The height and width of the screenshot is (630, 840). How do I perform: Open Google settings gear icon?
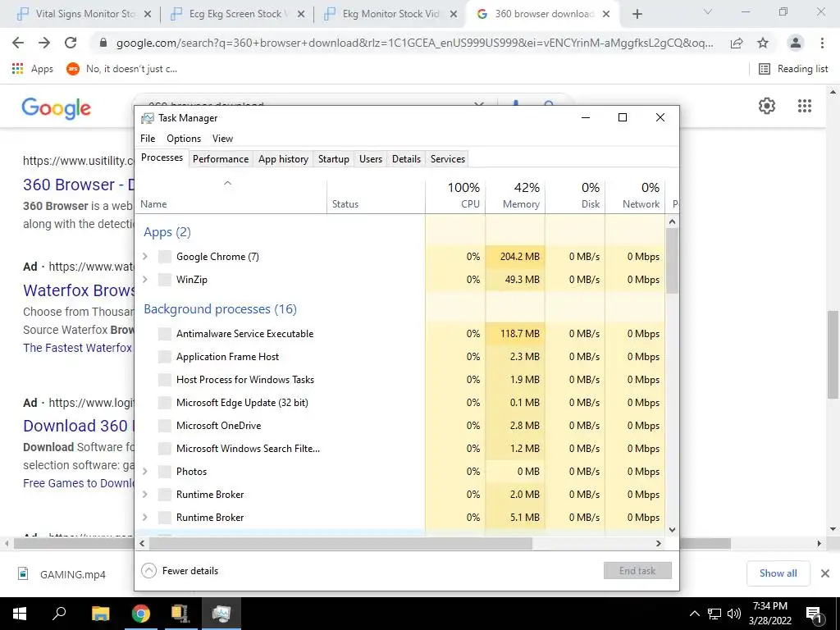click(x=767, y=106)
